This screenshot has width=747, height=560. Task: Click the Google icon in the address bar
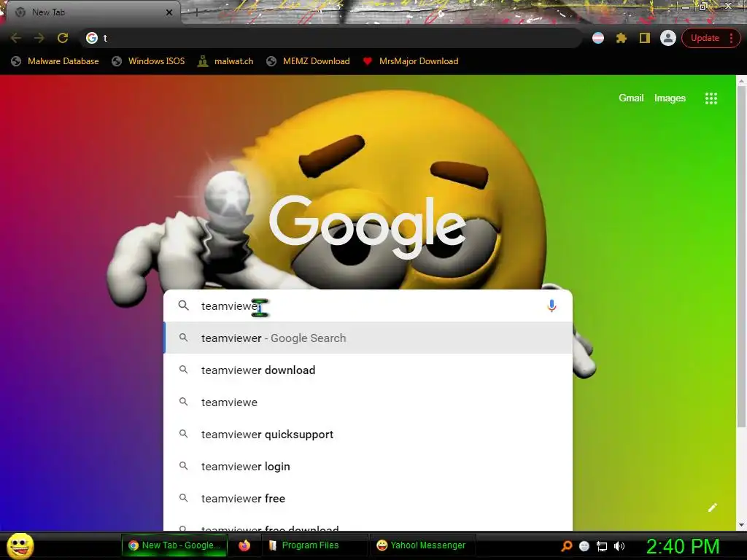coord(91,38)
